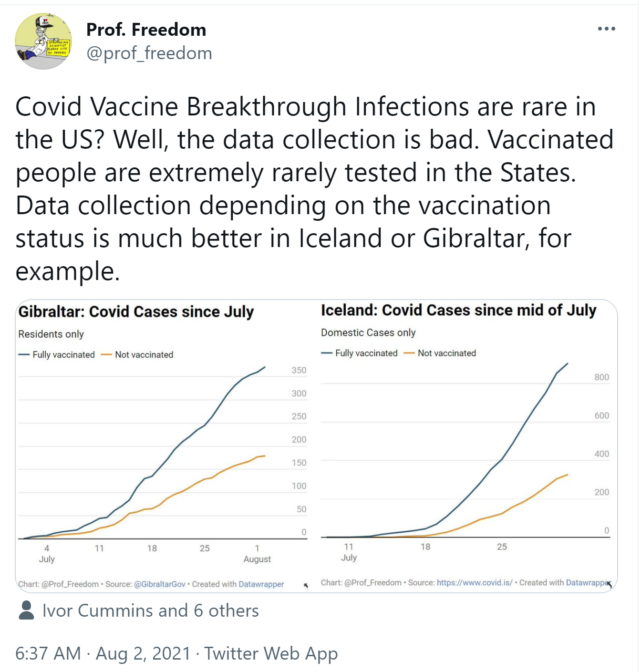The height and width of the screenshot is (672, 641).
Task: Open the three-dot more options menu
Action: [x=606, y=29]
